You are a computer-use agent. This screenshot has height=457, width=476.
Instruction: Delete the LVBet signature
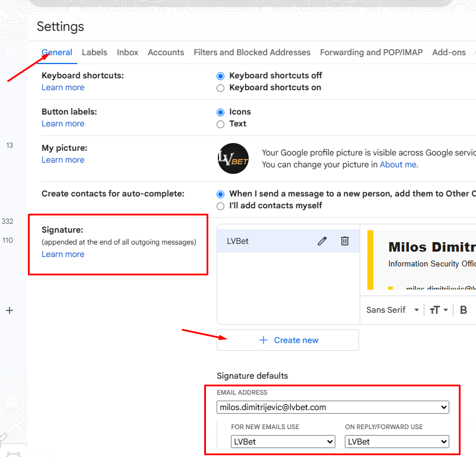click(x=345, y=241)
